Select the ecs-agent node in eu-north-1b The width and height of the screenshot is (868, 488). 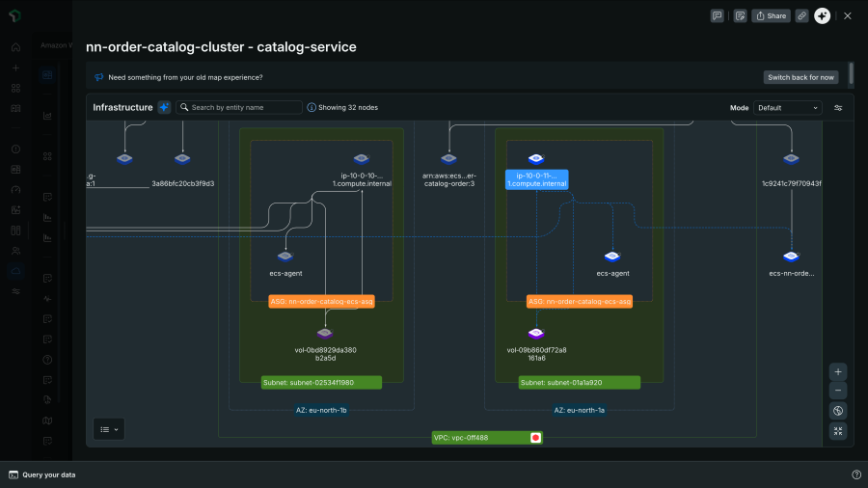(285, 257)
